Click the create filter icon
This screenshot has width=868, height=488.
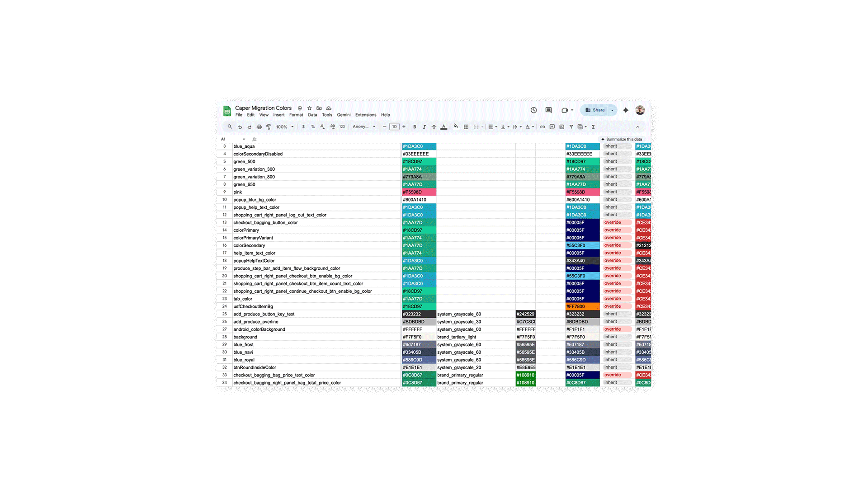pyautogui.click(x=571, y=127)
